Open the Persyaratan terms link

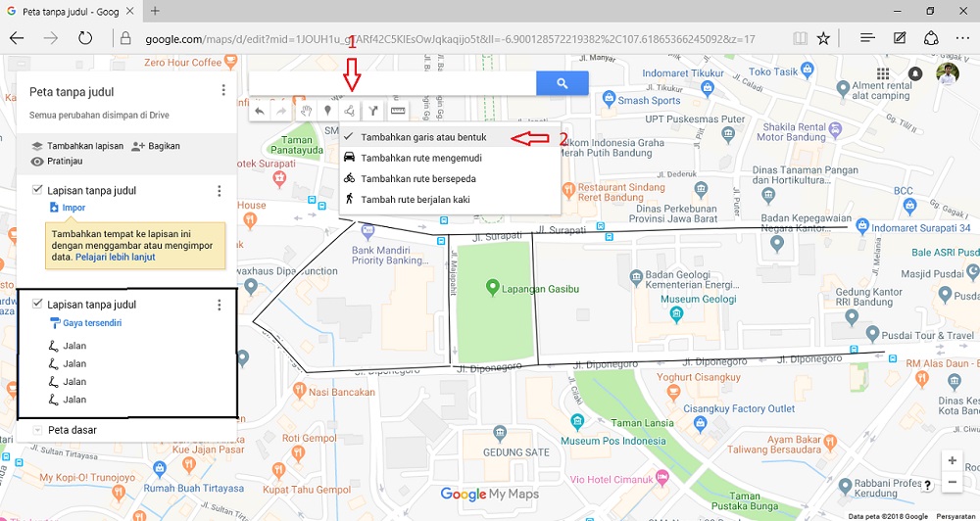(956, 517)
